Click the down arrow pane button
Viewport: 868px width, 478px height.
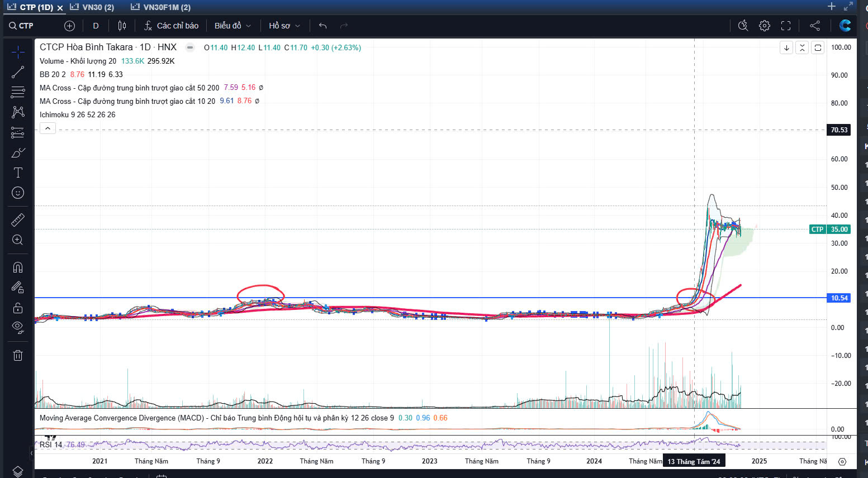point(786,47)
